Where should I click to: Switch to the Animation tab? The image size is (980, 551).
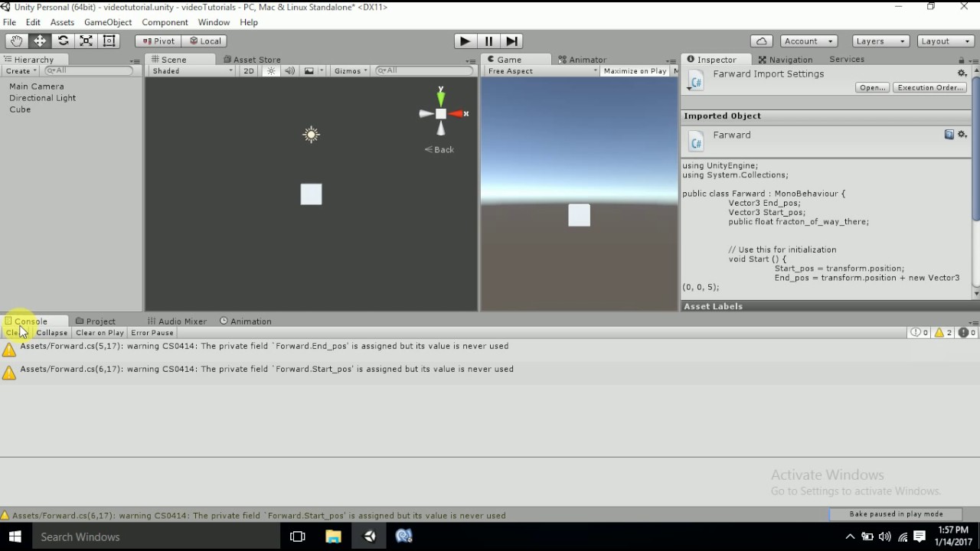point(246,321)
